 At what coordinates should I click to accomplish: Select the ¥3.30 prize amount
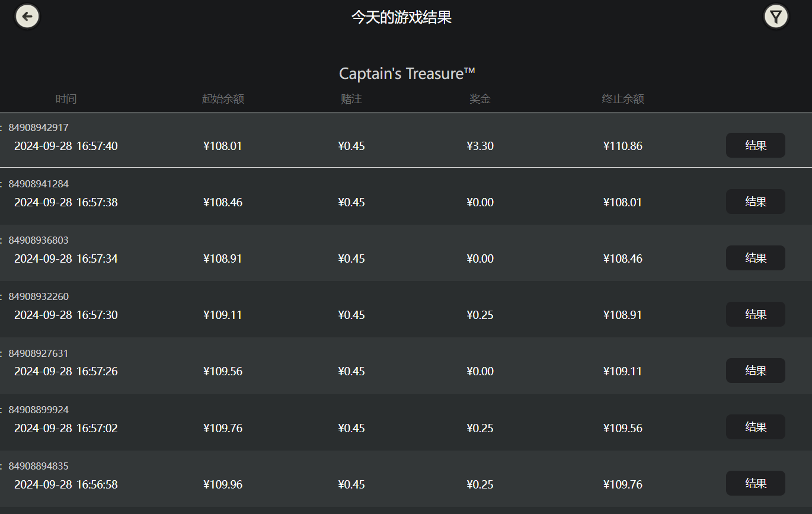click(480, 146)
